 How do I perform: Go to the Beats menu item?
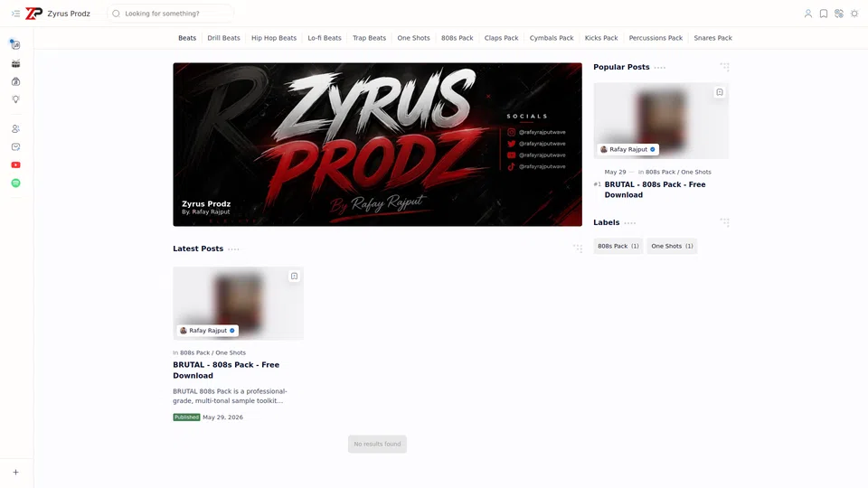[x=187, y=38]
